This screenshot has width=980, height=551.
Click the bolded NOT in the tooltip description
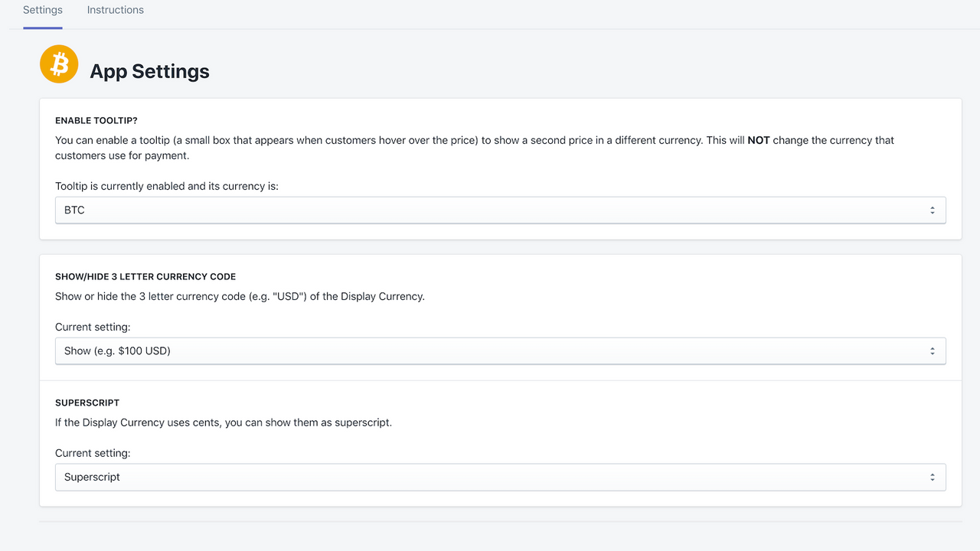pos(759,140)
